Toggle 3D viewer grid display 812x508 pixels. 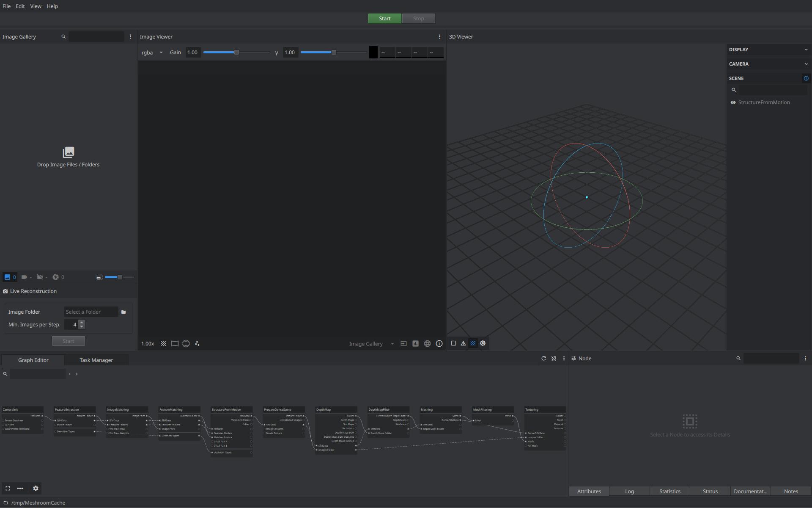(473, 343)
